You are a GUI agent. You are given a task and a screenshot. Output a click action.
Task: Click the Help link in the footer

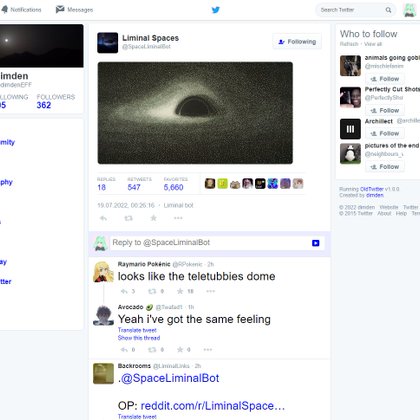[x=401, y=213]
